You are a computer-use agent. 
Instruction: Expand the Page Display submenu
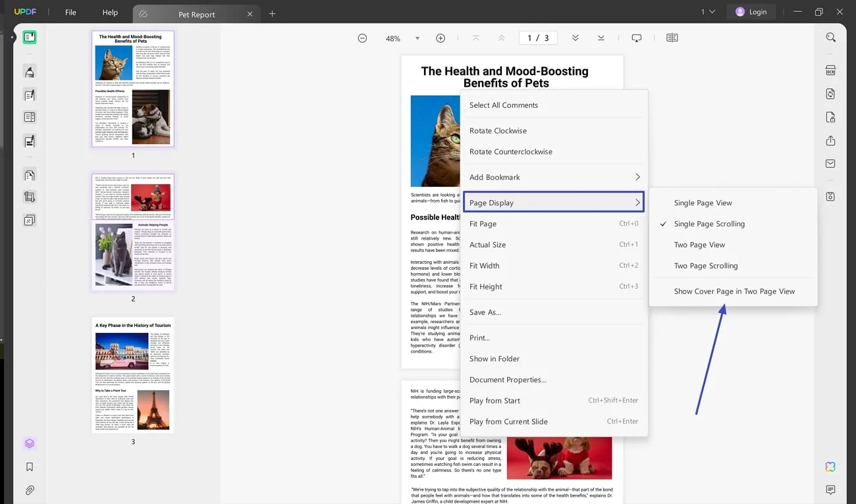click(x=553, y=203)
